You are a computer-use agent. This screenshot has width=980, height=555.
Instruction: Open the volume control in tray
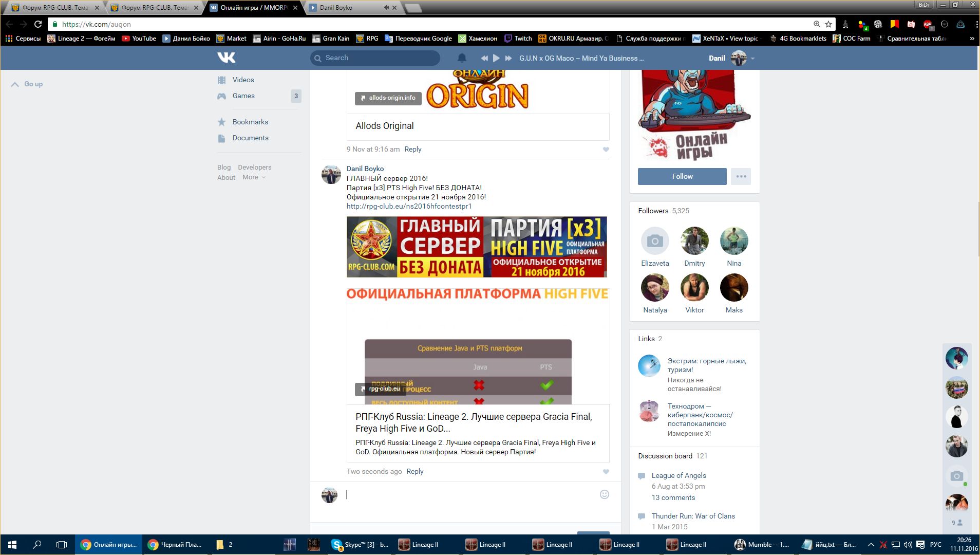(908, 545)
